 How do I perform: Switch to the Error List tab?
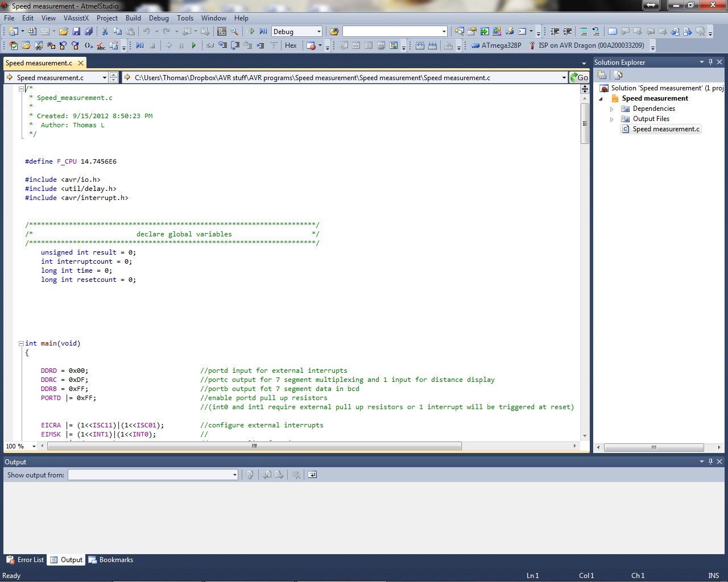pos(25,560)
